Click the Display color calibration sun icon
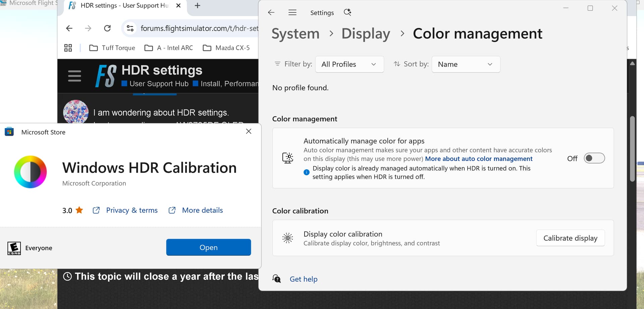This screenshot has width=644, height=309. [x=287, y=238]
